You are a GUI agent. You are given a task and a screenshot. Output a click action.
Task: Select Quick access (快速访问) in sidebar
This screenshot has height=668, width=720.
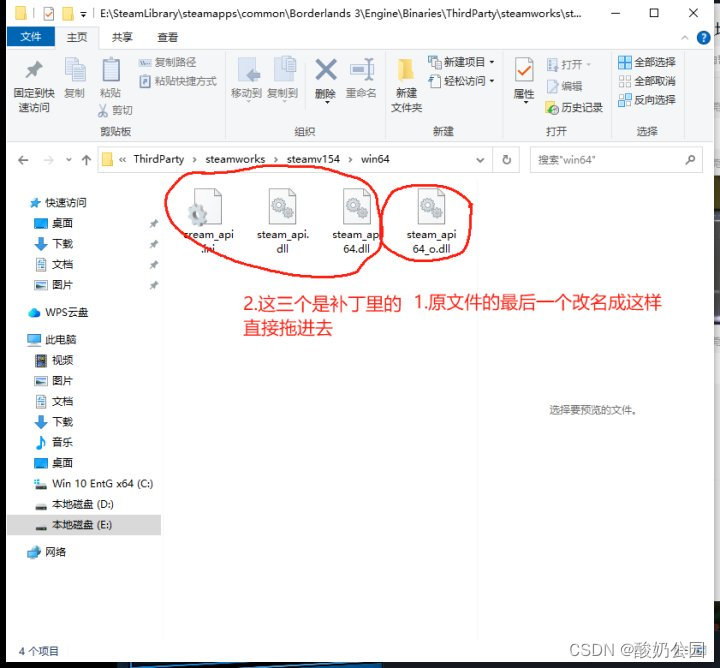58,202
